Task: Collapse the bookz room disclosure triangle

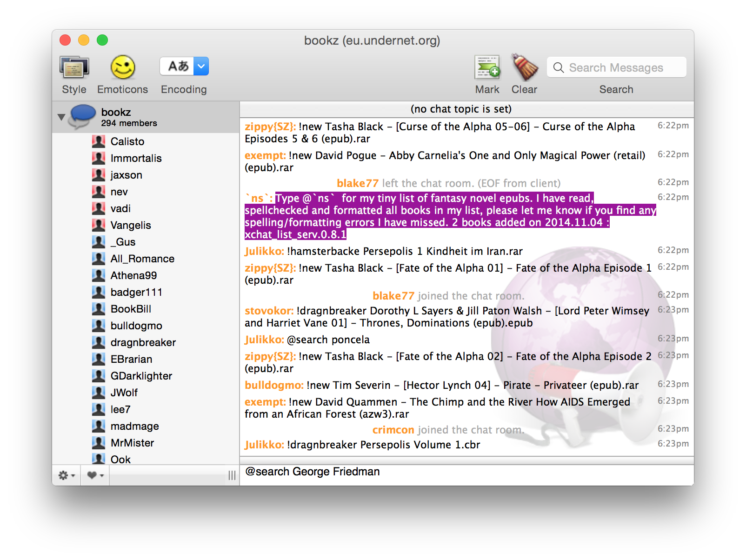Action: pyautogui.click(x=61, y=117)
